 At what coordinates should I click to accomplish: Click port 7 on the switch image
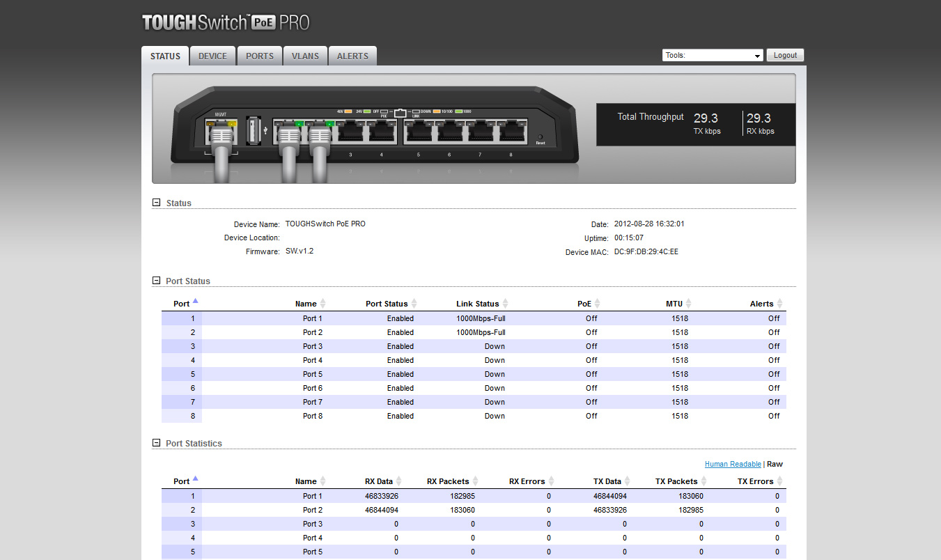point(480,132)
